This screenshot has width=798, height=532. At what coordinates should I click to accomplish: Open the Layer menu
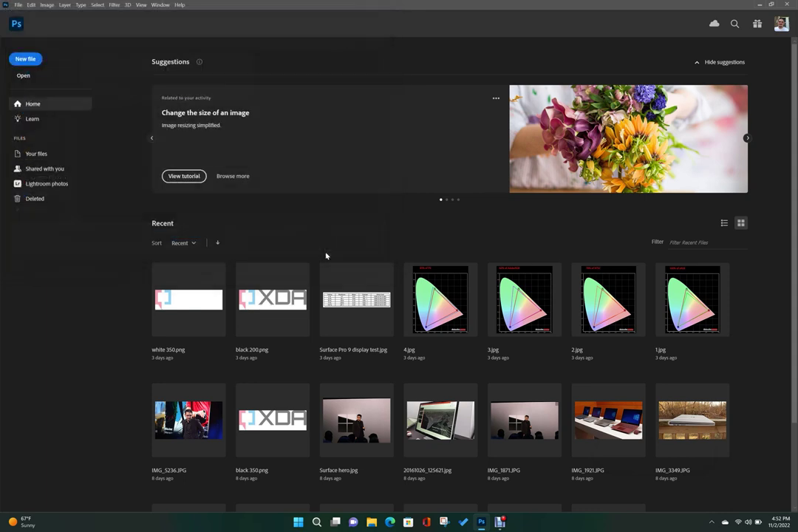64,4
